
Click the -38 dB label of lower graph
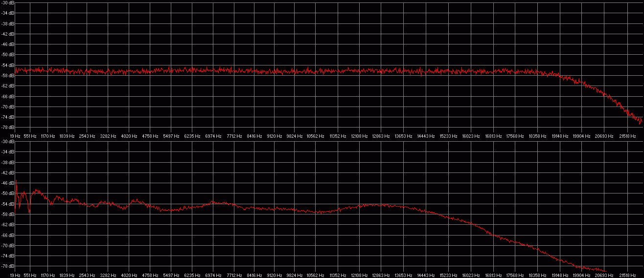(7, 163)
